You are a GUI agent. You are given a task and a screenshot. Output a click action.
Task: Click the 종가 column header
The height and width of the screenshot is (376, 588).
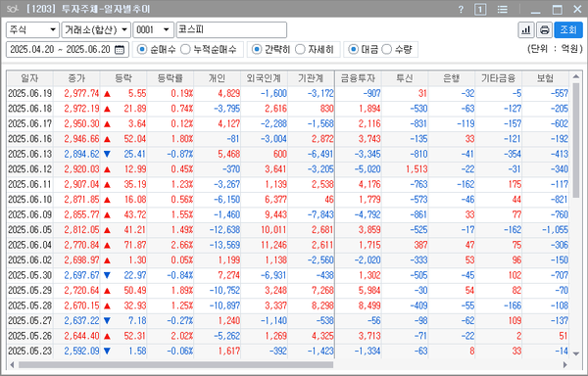76,78
